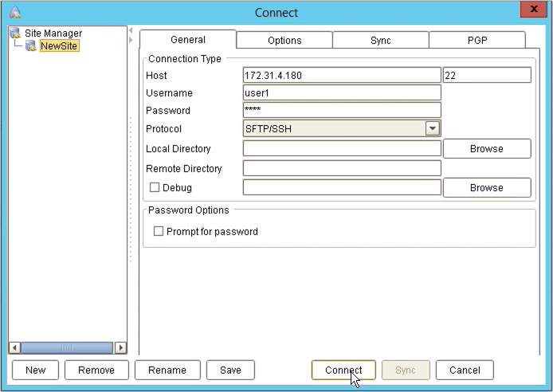Browse for Local Directory
Image resolution: width=553 pixels, height=392 pixels.
(x=487, y=148)
